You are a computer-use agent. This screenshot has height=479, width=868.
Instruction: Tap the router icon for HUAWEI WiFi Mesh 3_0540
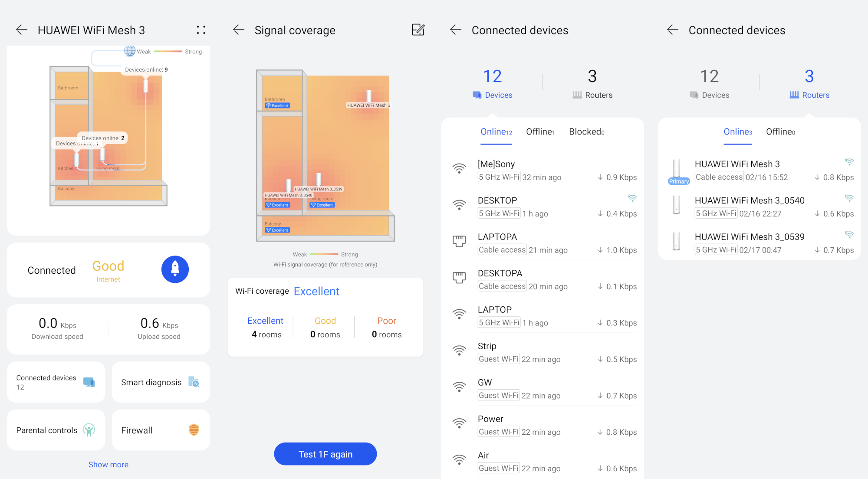click(676, 205)
